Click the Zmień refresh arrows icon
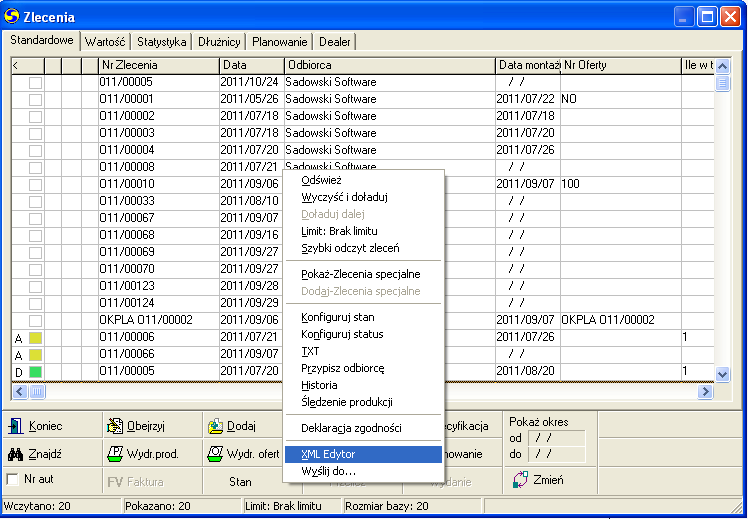 tap(520, 479)
